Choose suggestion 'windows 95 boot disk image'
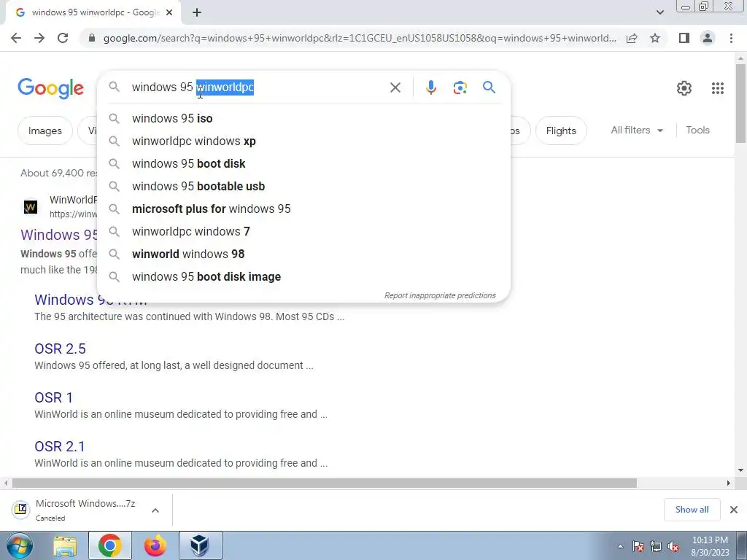This screenshot has height=560, width=747. (304, 276)
